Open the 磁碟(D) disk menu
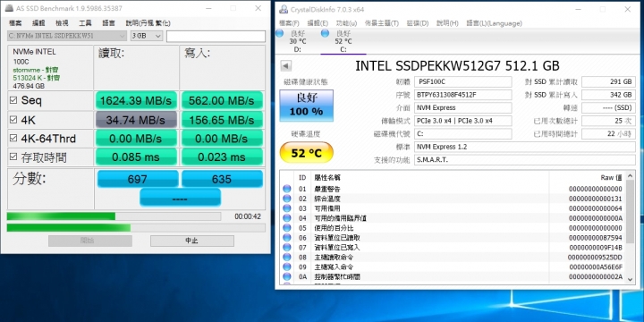The height and width of the screenshot is (322, 644). (418, 23)
